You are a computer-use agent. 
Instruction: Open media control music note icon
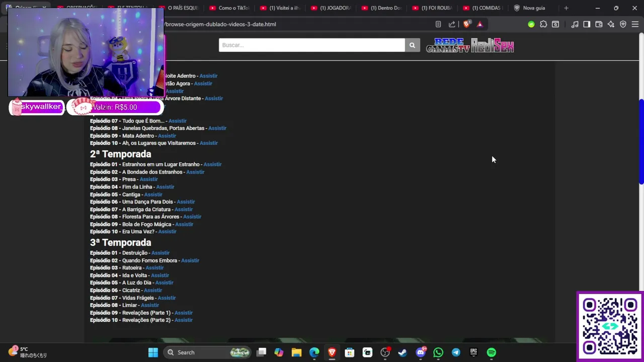575,24
